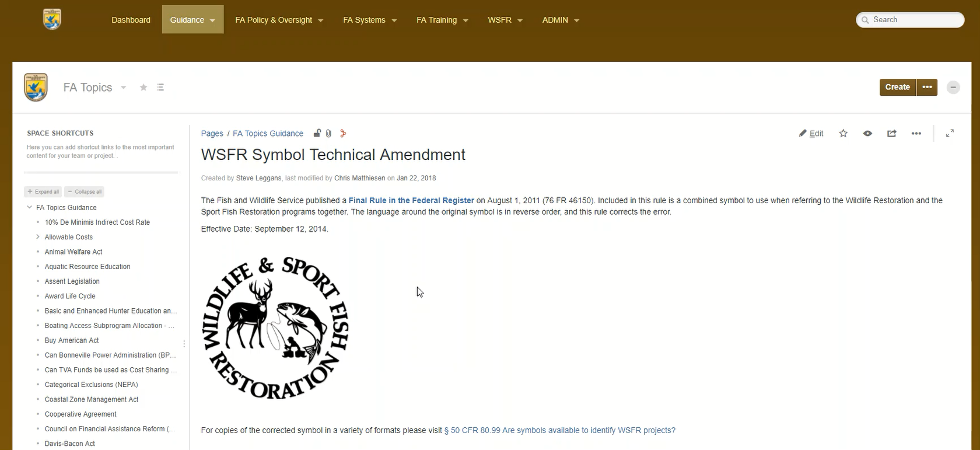Viewport: 980px width, 450px height.
Task: Open the Final Rule in the Federal Register link
Action: point(411,200)
